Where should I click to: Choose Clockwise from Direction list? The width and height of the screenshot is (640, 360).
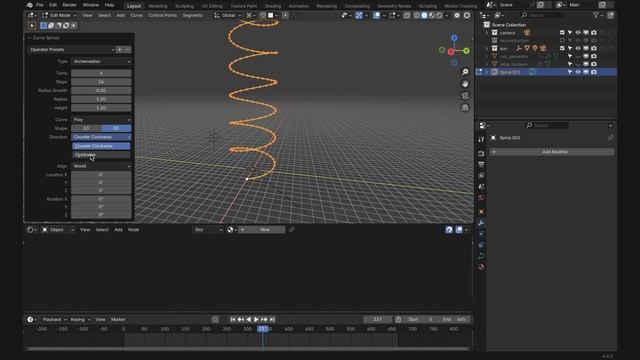tap(101, 155)
